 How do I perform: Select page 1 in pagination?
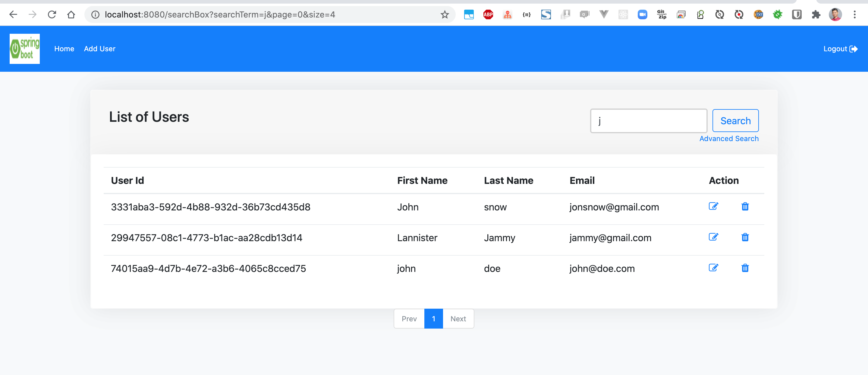tap(433, 319)
